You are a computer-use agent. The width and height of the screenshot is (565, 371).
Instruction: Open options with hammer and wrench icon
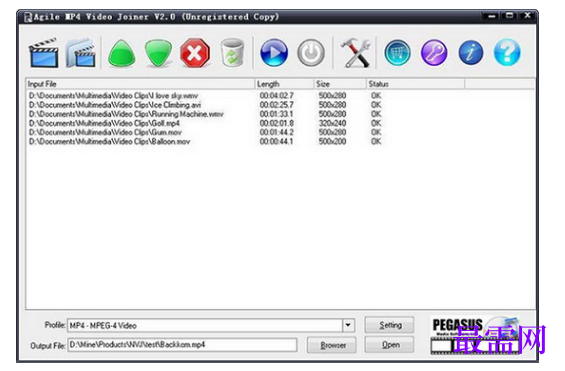point(355,53)
